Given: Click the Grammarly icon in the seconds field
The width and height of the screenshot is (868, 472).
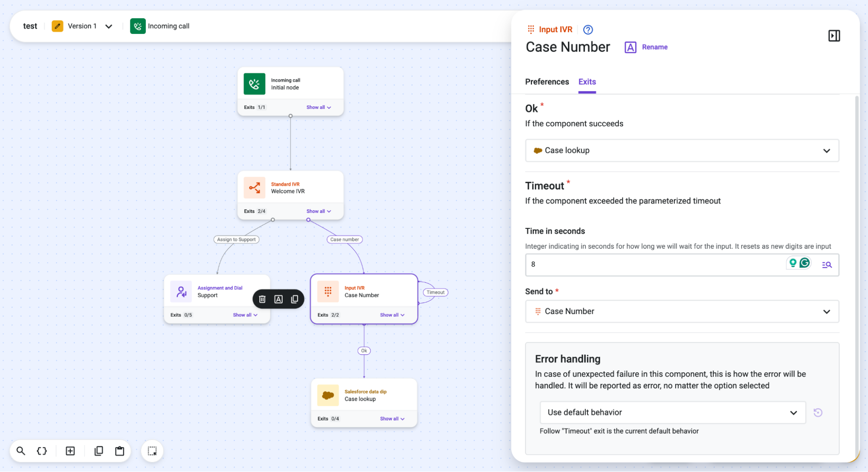Looking at the screenshot, I should point(804,263).
